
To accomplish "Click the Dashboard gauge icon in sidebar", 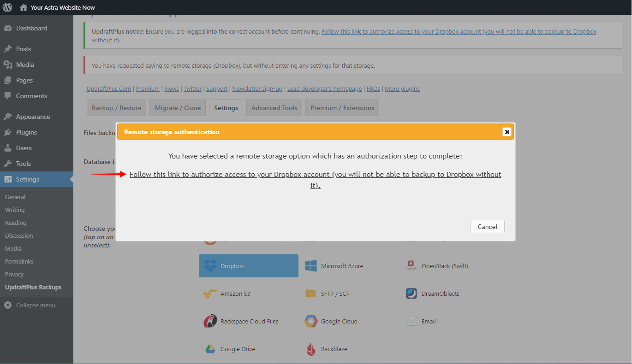I will click(x=8, y=28).
